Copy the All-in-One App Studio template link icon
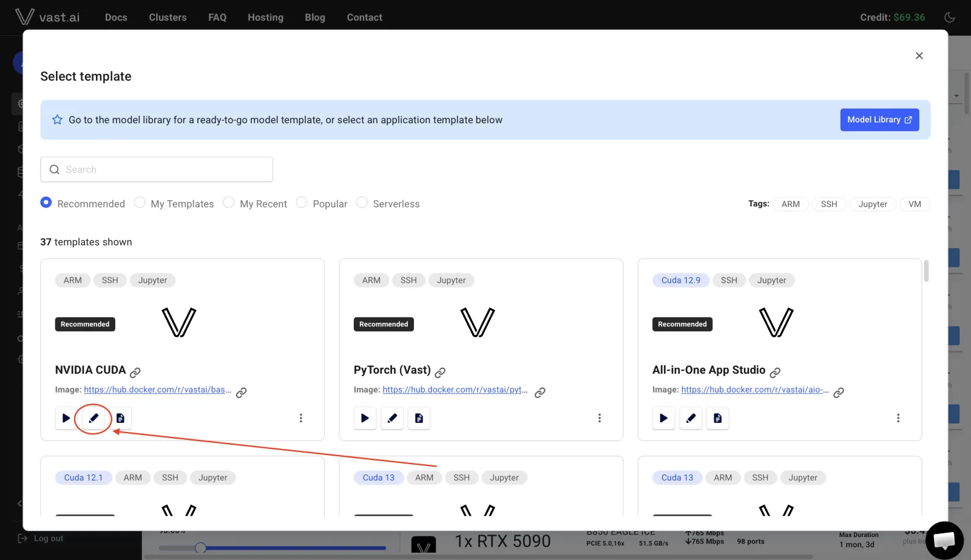Screen dimensions: 971x560 pyautogui.click(x=775, y=372)
